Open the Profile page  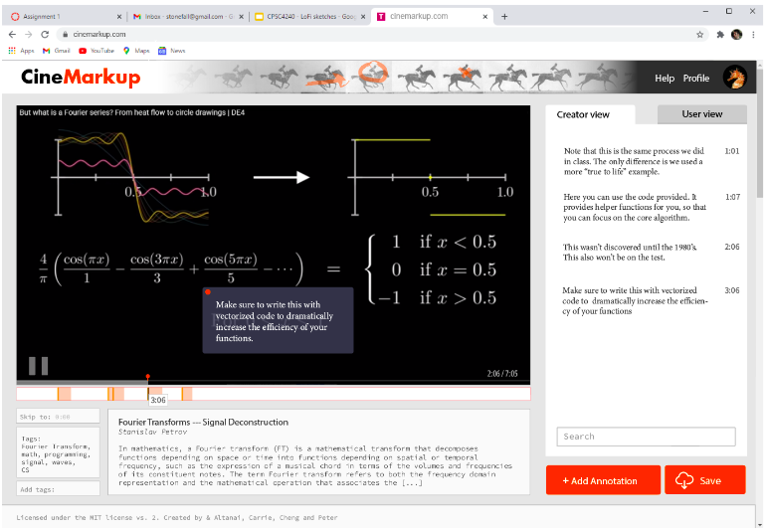[x=696, y=79]
